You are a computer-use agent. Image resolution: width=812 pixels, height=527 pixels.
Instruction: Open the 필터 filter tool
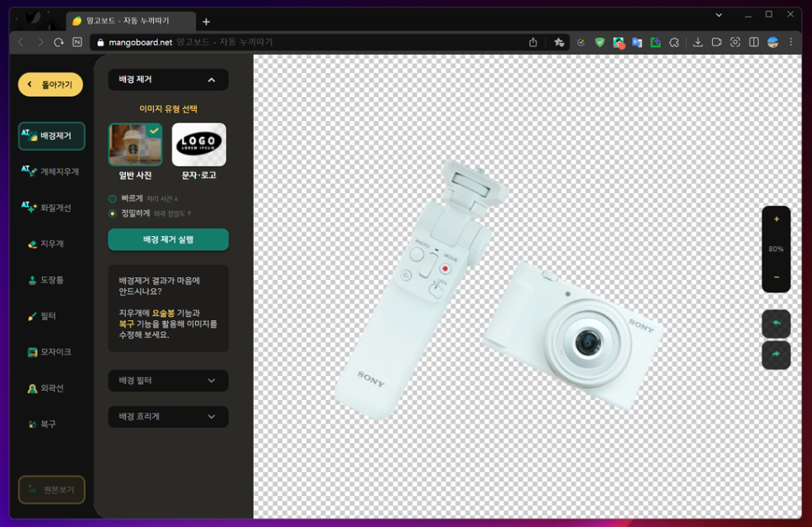pyautogui.click(x=41, y=316)
